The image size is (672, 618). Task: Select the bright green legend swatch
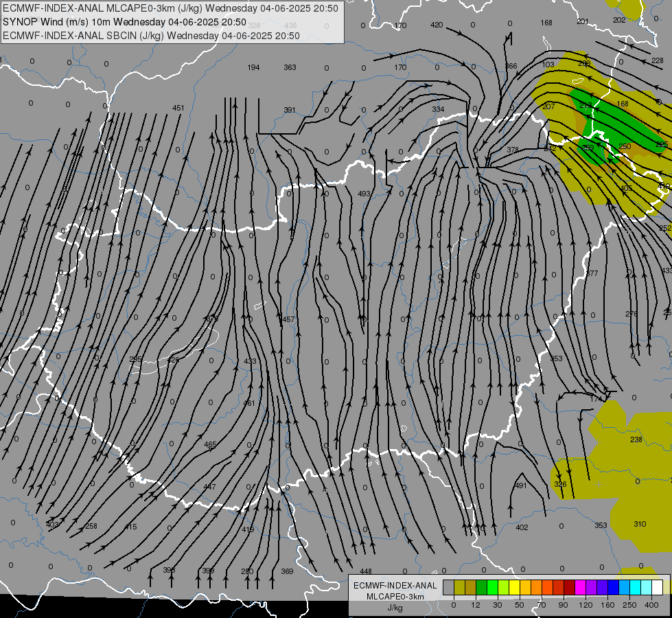pyautogui.click(x=492, y=587)
